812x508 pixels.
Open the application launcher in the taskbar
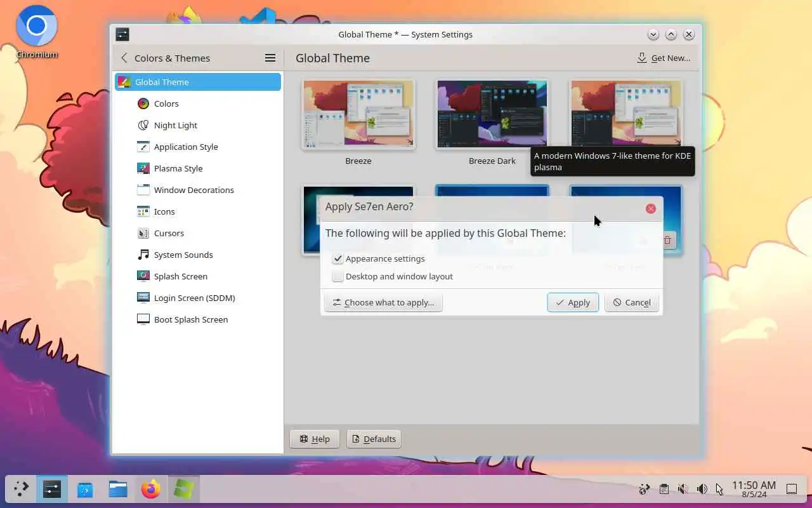click(x=21, y=489)
